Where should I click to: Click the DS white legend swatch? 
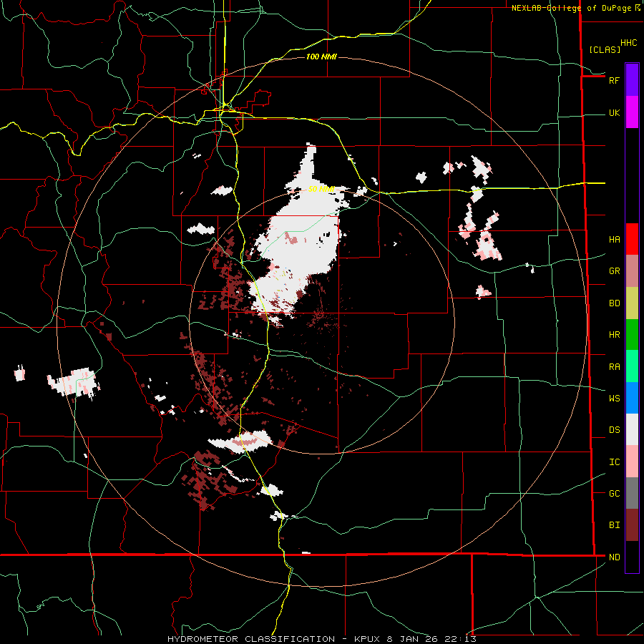632,429
